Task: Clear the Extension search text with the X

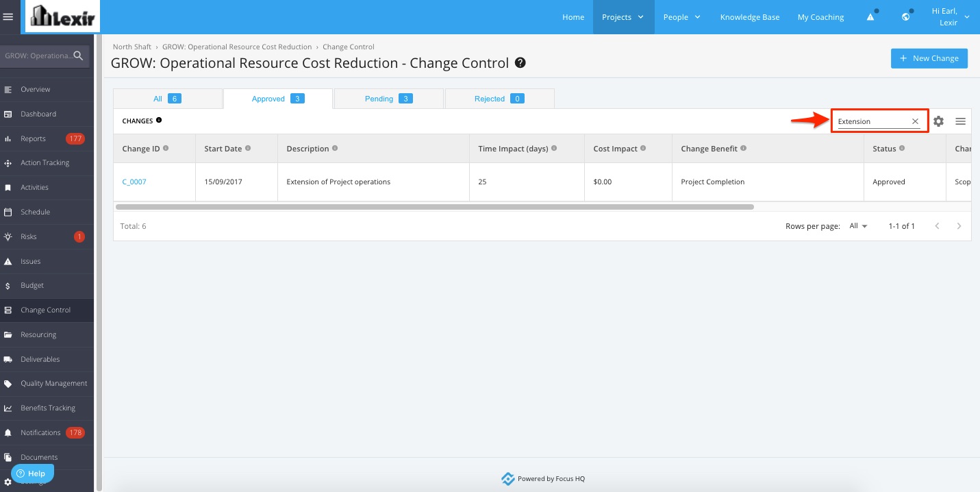Action: click(915, 121)
